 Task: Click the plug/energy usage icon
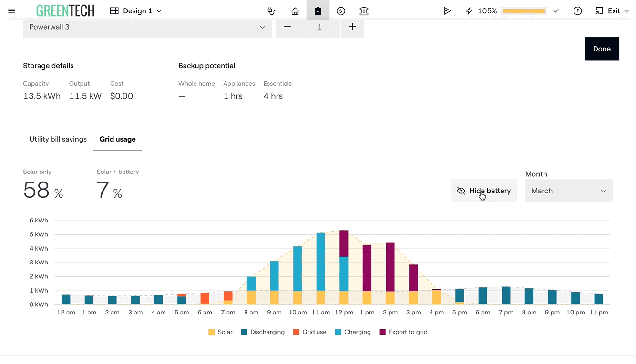pos(272,11)
